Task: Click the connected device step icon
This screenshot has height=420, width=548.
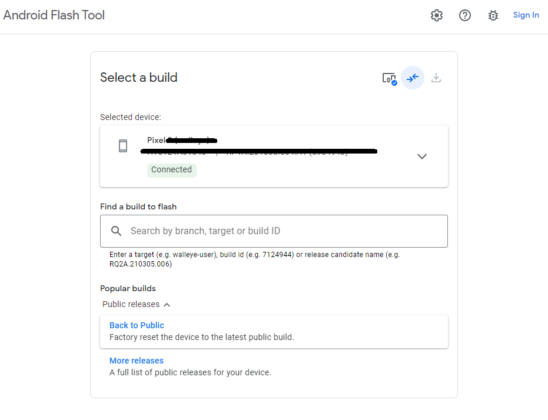Action: (x=389, y=78)
